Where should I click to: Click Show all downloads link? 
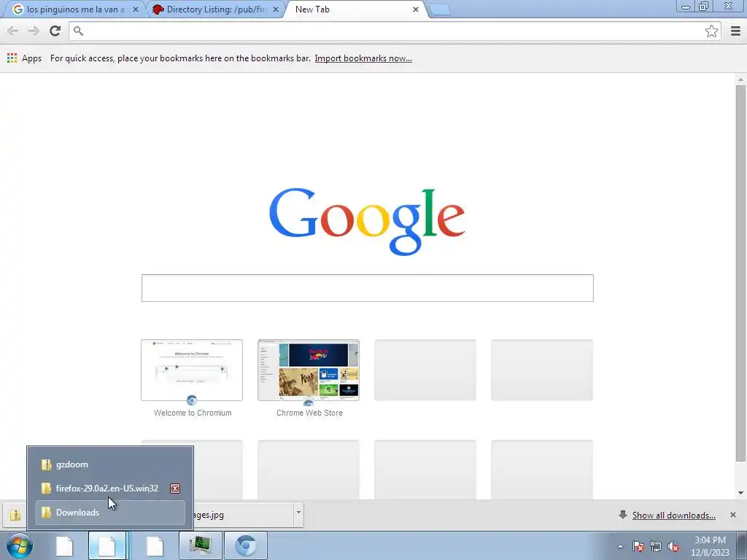click(x=673, y=516)
